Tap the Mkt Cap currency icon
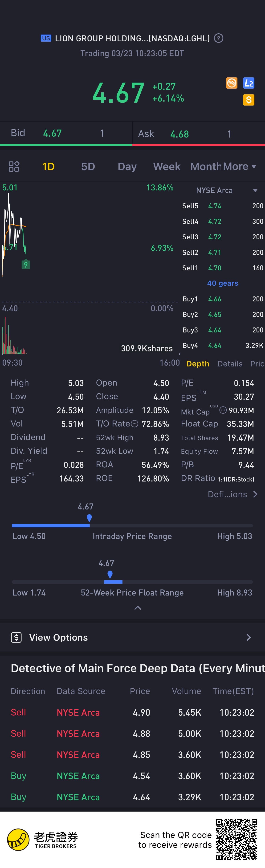This screenshot has height=868, width=265. tap(223, 410)
